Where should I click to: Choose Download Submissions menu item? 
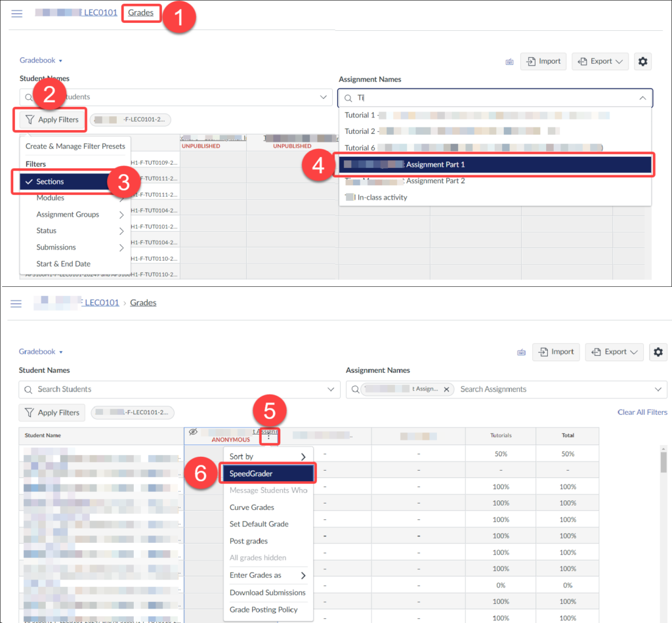click(268, 593)
